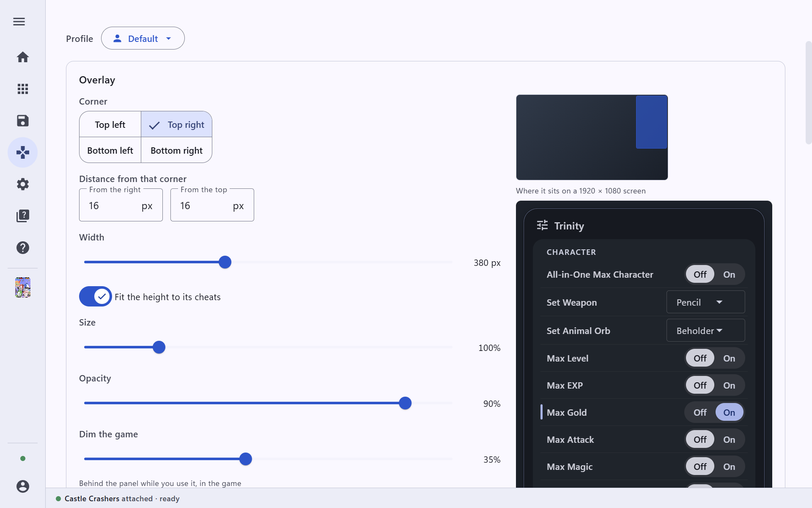Click the page vertical scrollbar
The image size is (812, 508).
click(x=808, y=93)
